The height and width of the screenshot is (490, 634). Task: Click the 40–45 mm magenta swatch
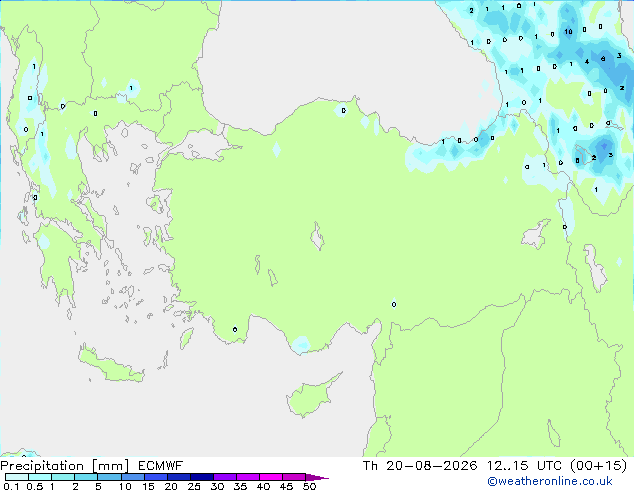[x=271, y=477]
